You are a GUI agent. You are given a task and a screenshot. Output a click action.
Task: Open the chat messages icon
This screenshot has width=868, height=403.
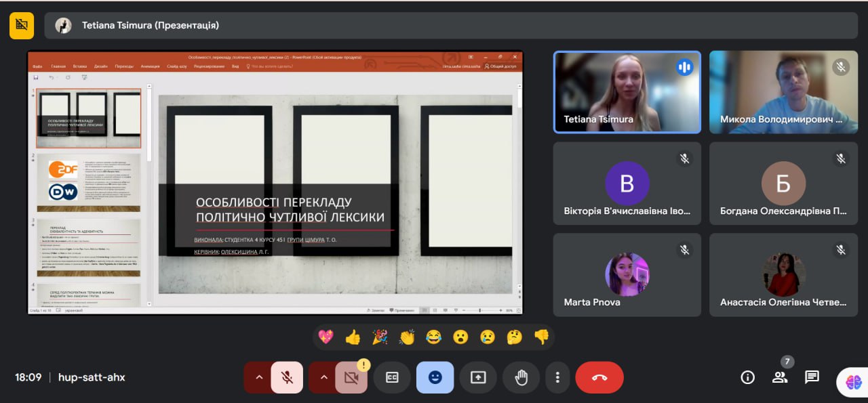coord(812,377)
